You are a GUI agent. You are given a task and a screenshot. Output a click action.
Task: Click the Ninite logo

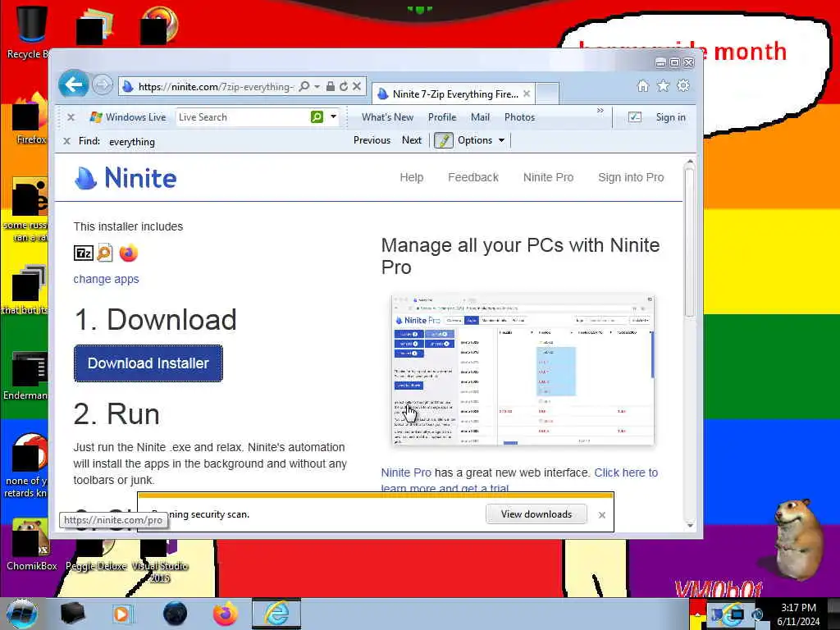pos(126,178)
